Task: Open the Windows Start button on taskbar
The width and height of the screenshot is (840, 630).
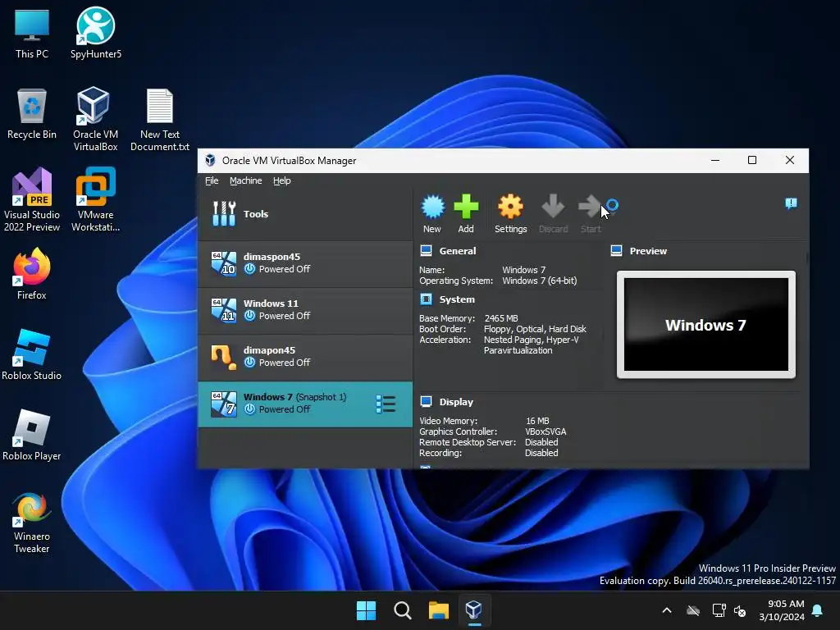Action: (x=367, y=610)
